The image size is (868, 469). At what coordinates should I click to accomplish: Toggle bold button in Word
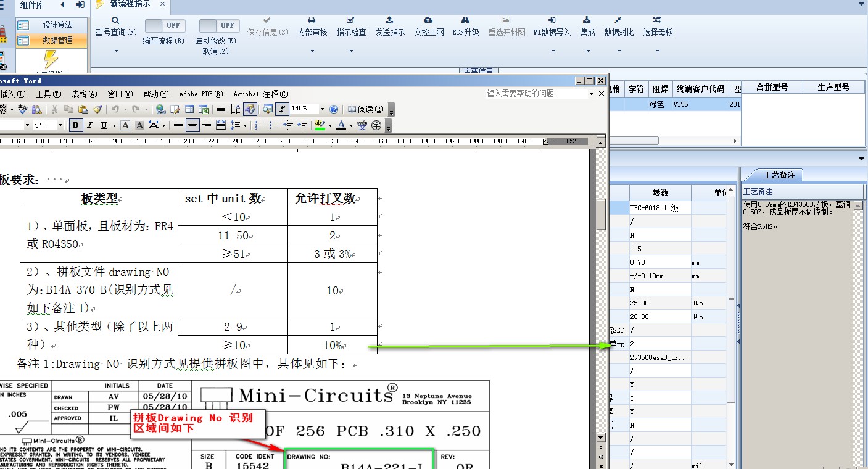click(x=75, y=125)
